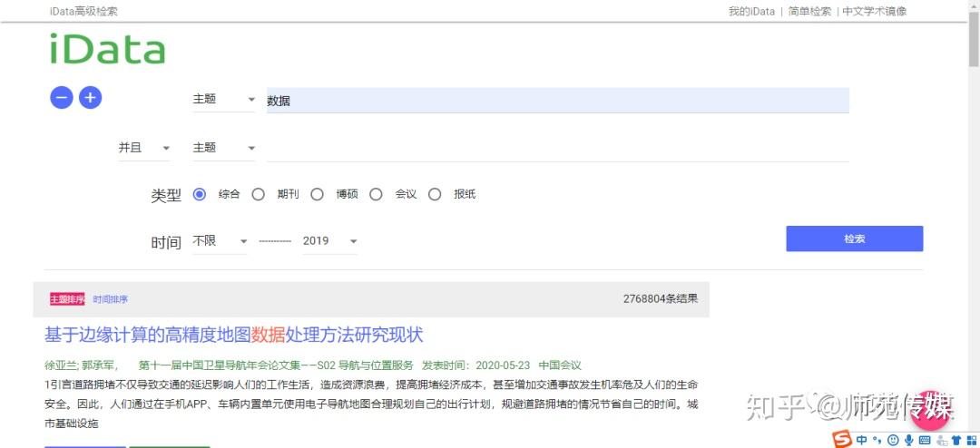Screen dimensions: 980x448
Task: Click the iData logo
Action: tap(107, 49)
